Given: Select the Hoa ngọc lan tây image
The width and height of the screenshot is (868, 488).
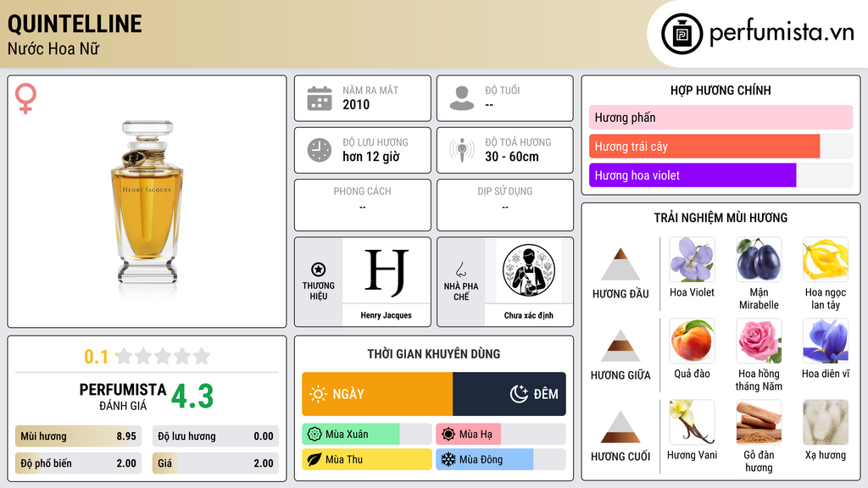Looking at the screenshot, I should click(x=826, y=259).
